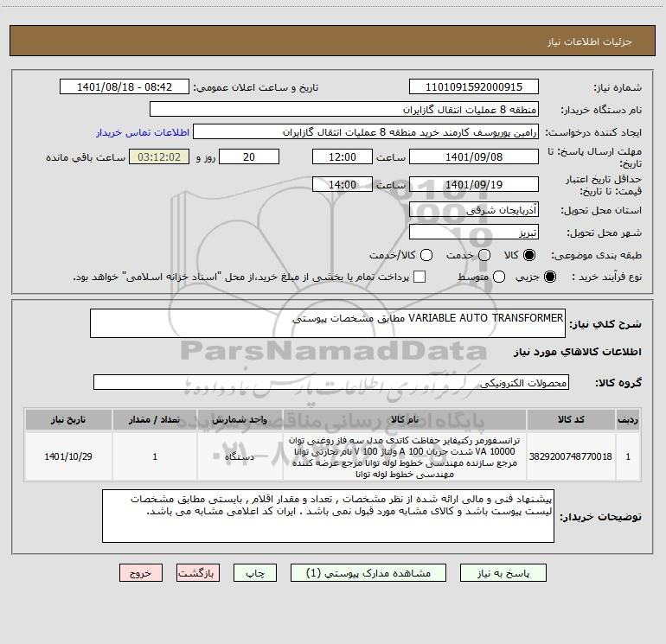This screenshot has height=644, width=666.
Task: Click the تاریخ نیاز column header
Action: 68,419
